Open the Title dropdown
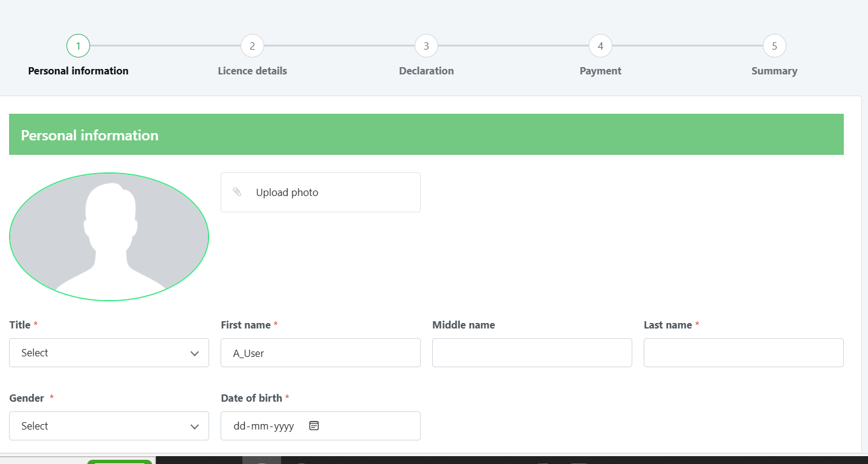 [109, 353]
